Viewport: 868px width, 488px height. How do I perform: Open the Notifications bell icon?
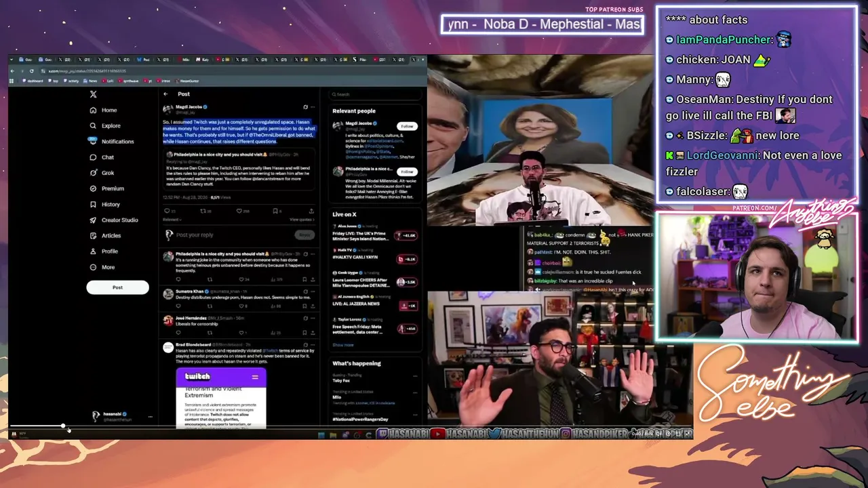tap(93, 141)
